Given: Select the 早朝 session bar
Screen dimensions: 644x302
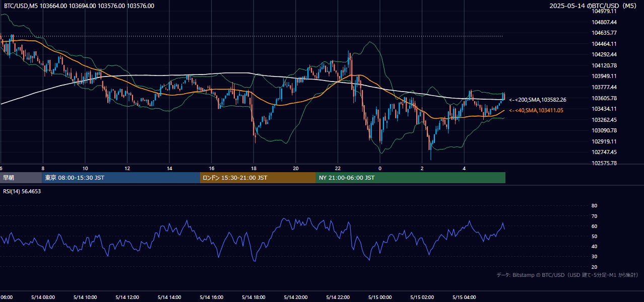Looking at the screenshot, I should (x=21, y=178).
